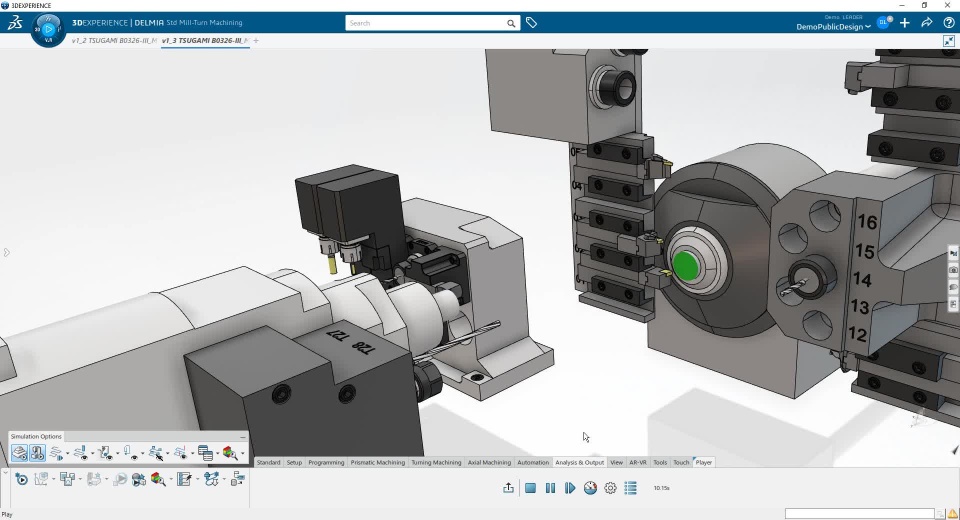This screenshot has width=960, height=520.
Task: Open the Prismatic Machining tab
Action: tap(377, 462)
